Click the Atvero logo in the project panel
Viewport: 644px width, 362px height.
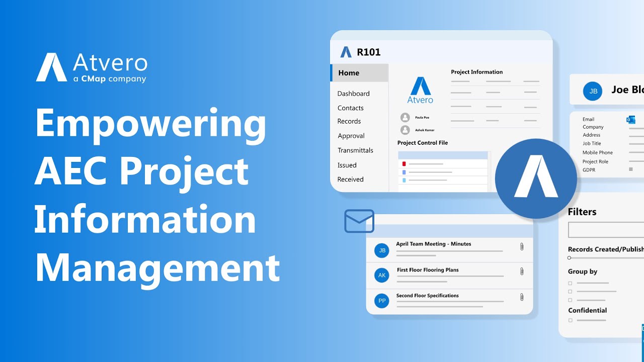(420, 90)
